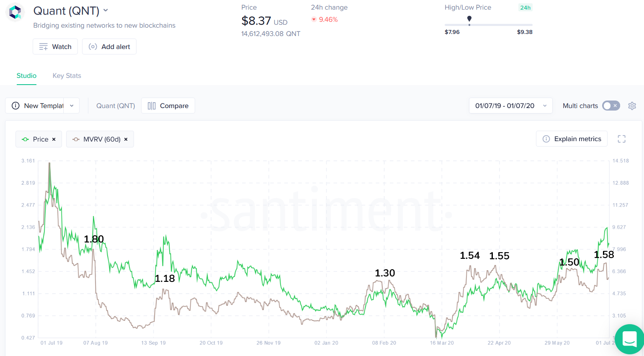644x356 pixels.
Task: Click the 07 Aug 19 x-axis date
Action: pos(95,343)
